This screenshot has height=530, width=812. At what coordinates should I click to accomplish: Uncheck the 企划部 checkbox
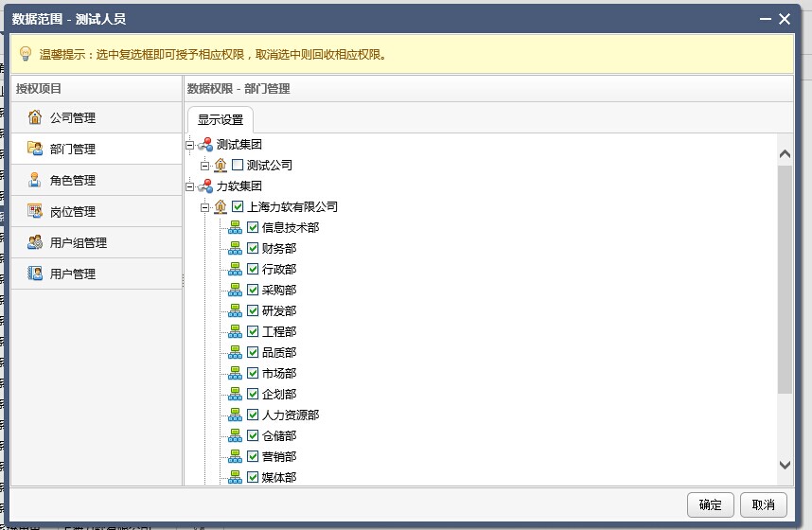coord(253,394)
